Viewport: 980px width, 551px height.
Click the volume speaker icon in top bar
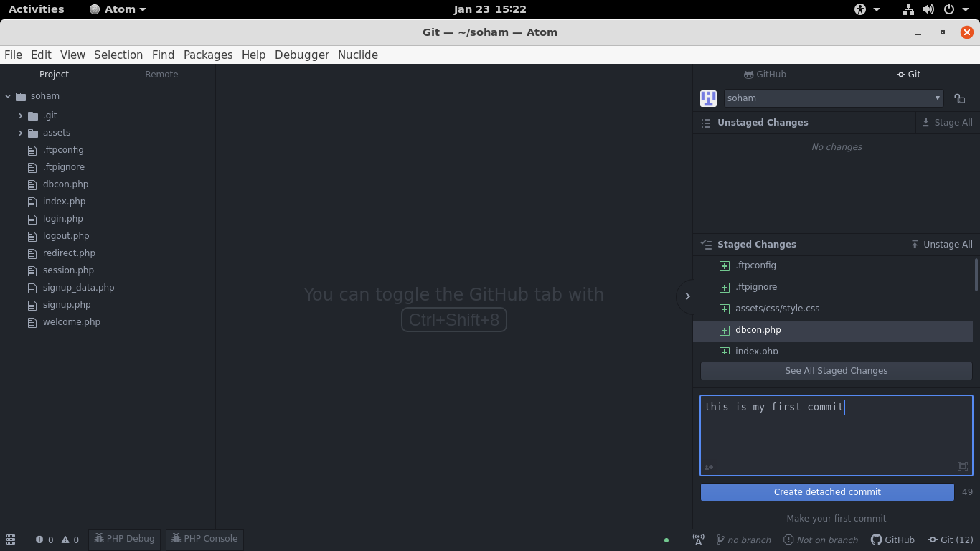click(x=928, y=9)
